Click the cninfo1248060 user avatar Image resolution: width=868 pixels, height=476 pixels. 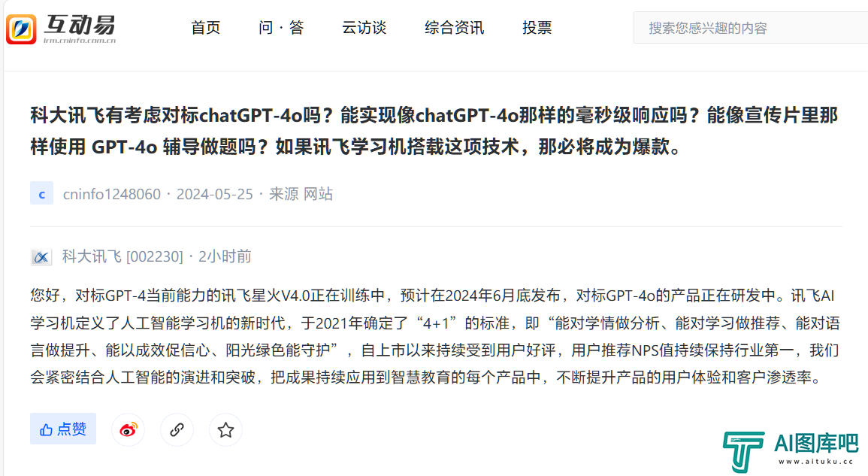(x=41, y=193)
